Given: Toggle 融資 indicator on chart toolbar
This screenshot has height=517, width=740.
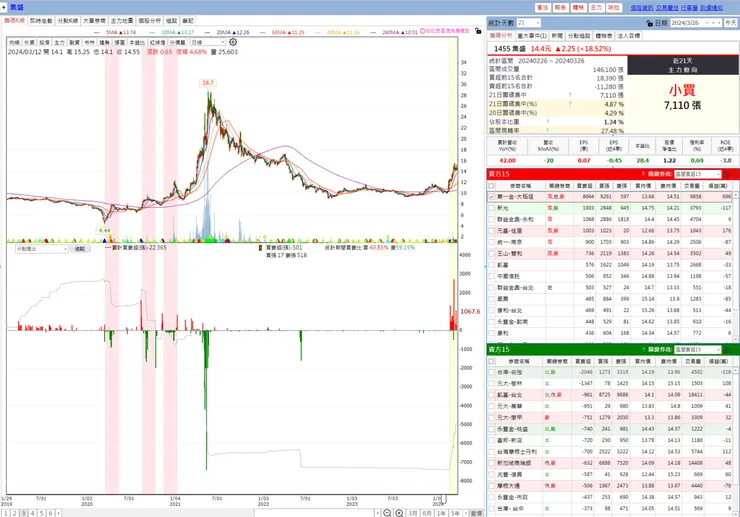Looking at the screenshot, I should click(75, 42).
